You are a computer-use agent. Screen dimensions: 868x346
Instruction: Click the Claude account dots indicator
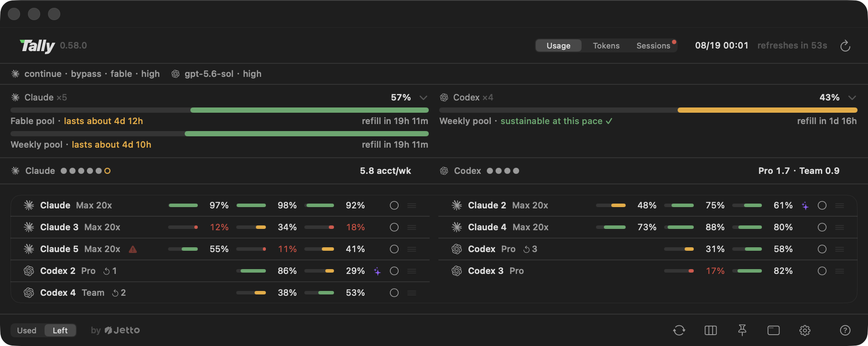point(86,171)
